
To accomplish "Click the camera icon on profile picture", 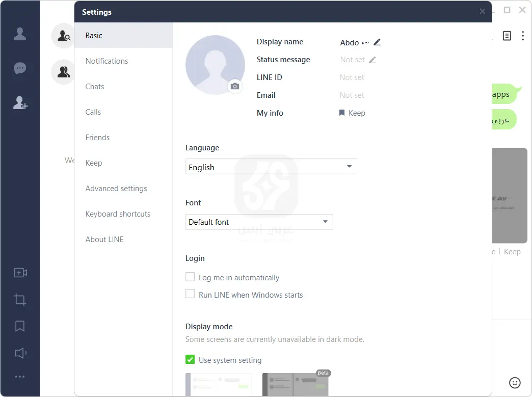I will [x=234, y=86].
